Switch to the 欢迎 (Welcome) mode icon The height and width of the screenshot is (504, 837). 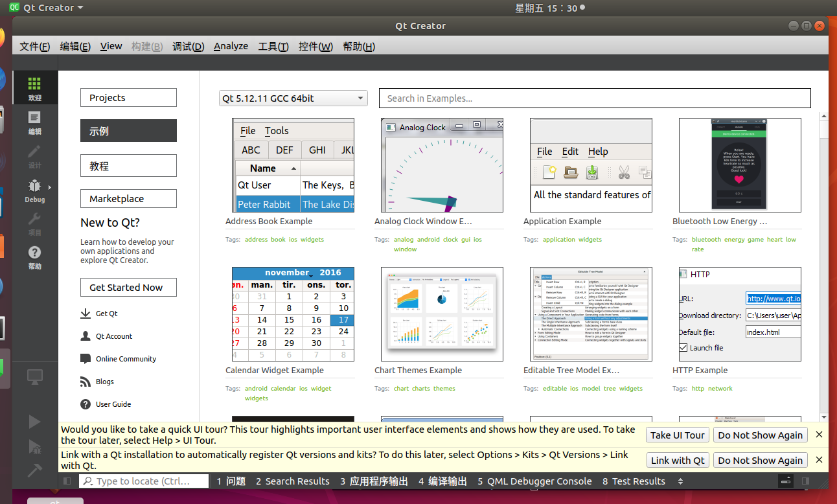[34, 87]
